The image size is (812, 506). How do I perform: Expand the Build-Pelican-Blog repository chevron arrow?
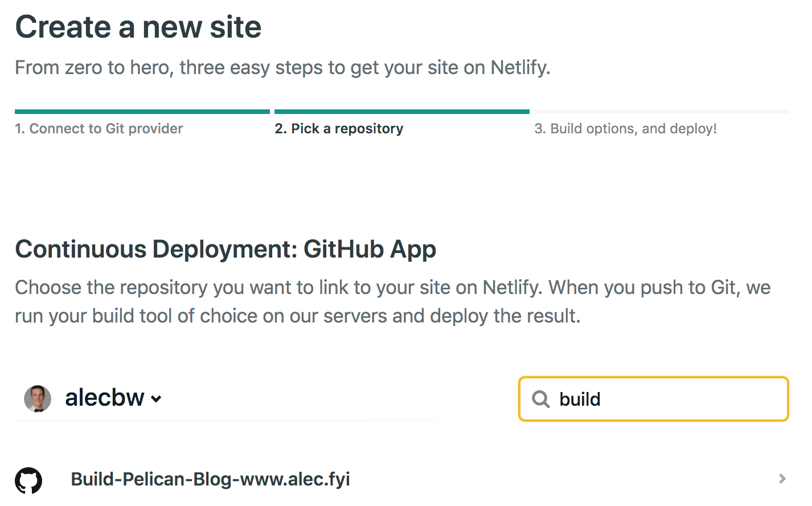782,479
